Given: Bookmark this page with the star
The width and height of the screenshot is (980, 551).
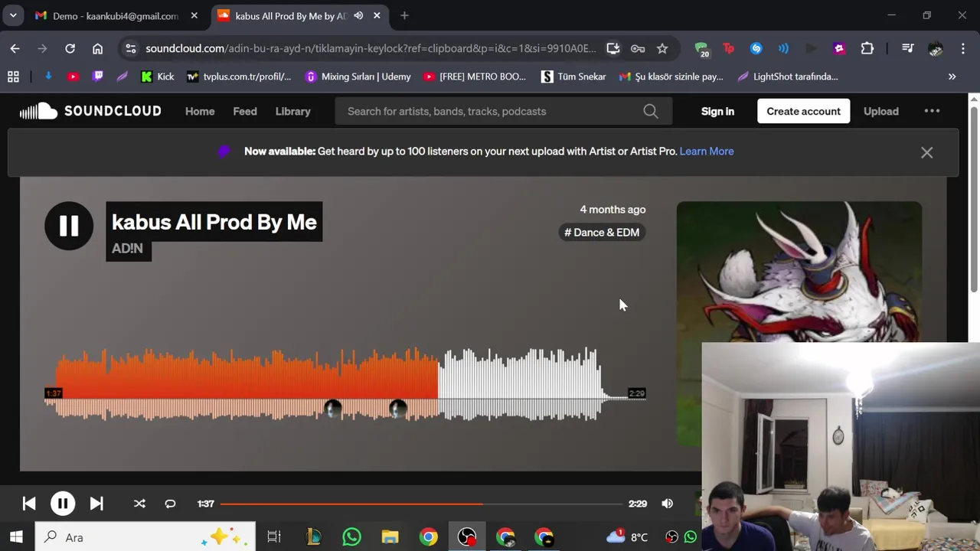Looking at the screenshot, I should (662, 48).
